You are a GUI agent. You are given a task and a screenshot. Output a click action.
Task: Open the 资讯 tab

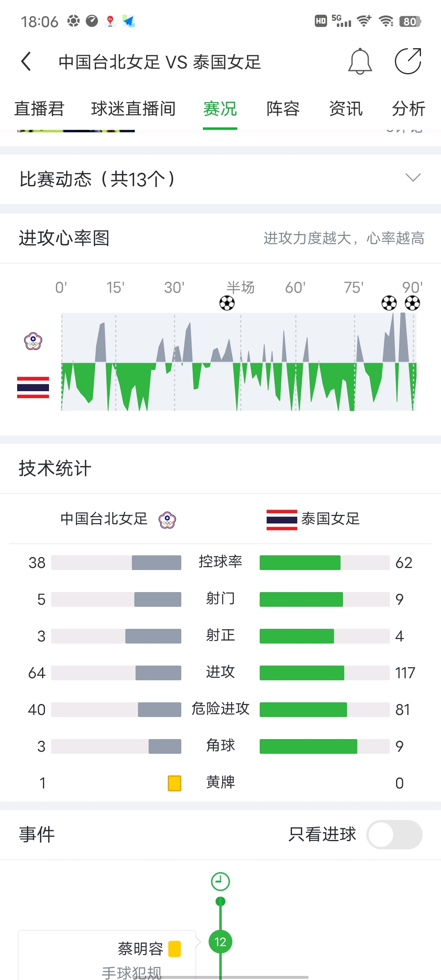pos(346,109)
